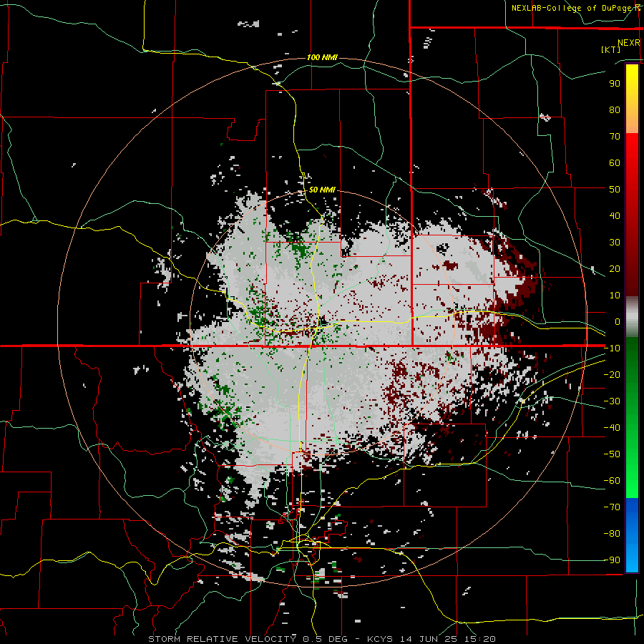Click the positive 80 scale value

click(615, 110)
